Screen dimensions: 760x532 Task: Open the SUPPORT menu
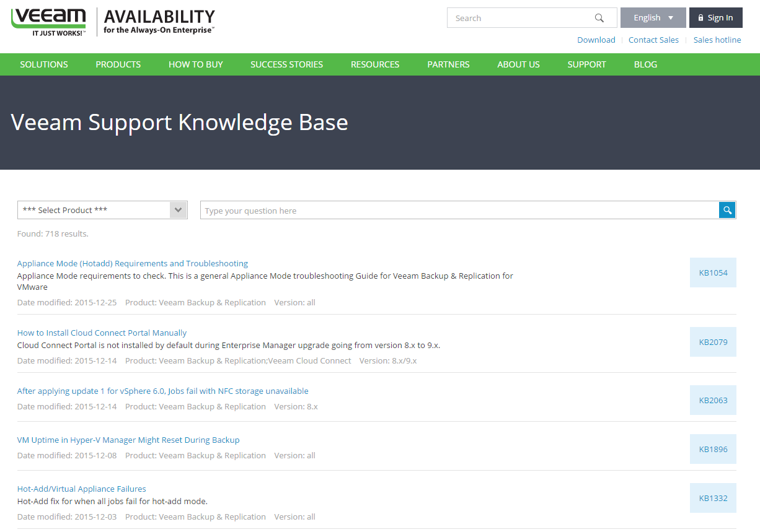tap(586, 64)
